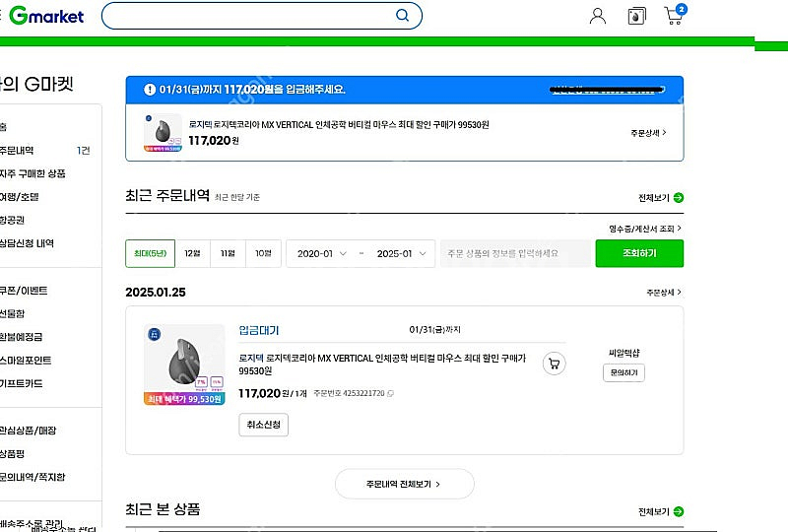Select the 12월 period tab
The width and height of the screenshot is (788, 532).
coord(192,253)
